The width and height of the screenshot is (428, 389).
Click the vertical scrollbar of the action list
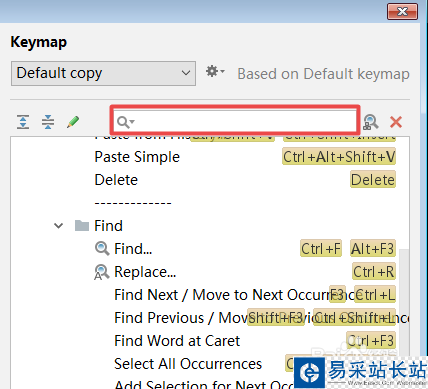[x=404, y=300]
